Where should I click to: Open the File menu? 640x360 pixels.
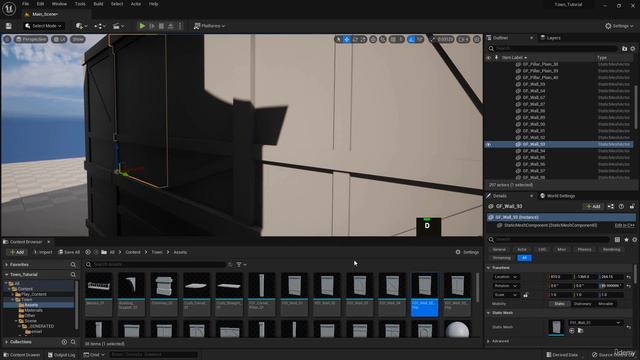coord(25,4)
